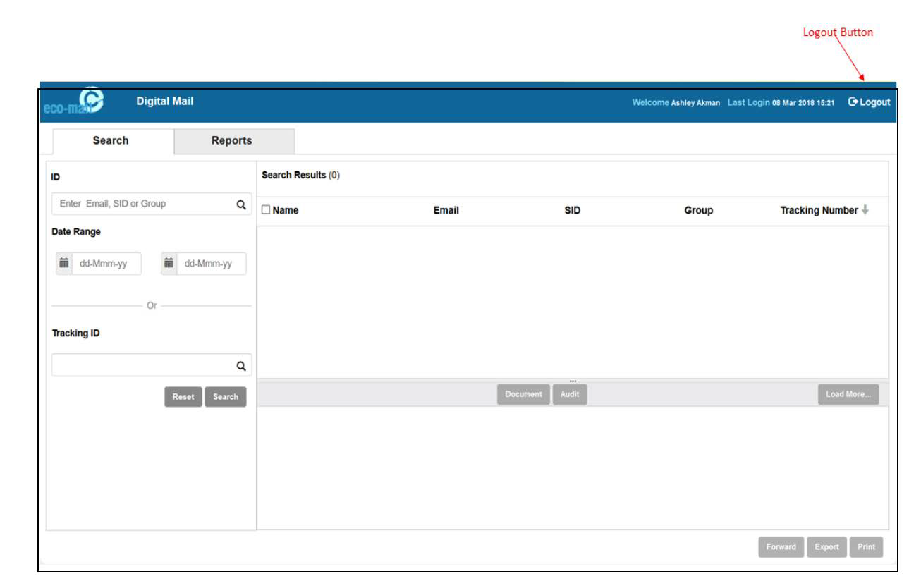Click the magnifier icon in ID field

coord(240,204)
